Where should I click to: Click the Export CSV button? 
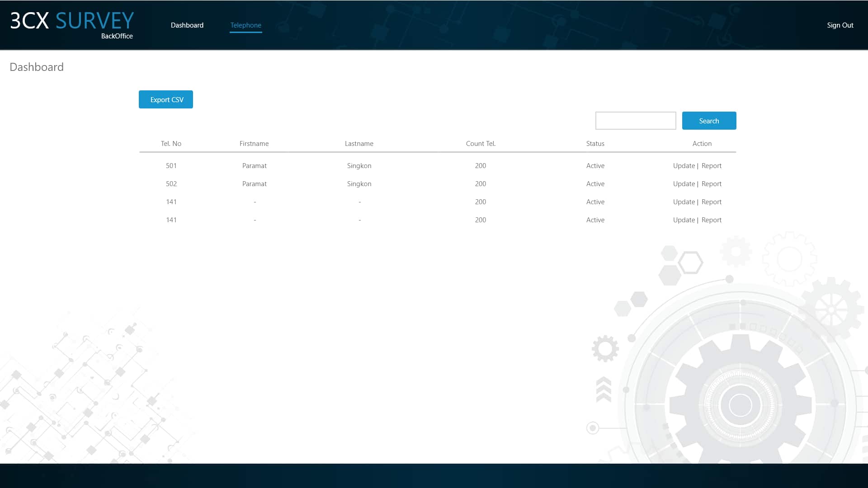(166, 99)
